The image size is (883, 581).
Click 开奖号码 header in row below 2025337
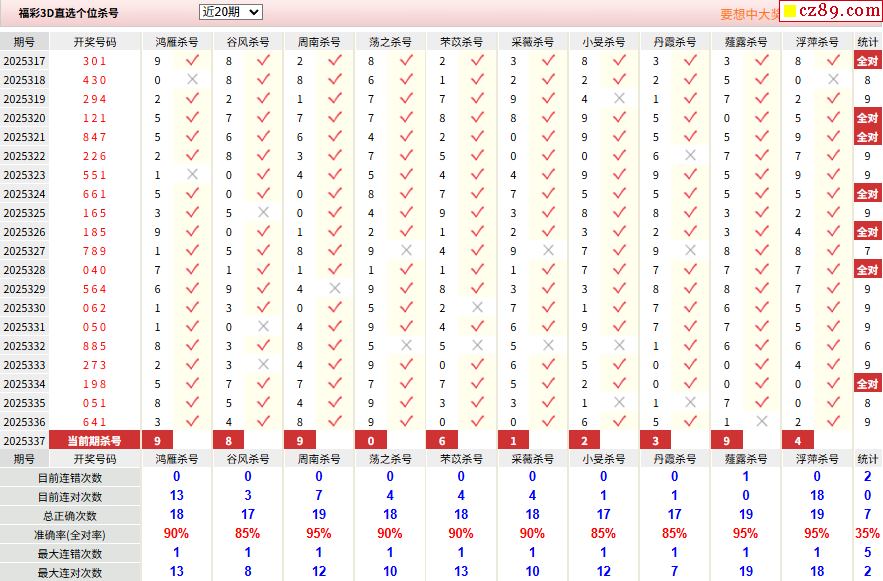click(x=95, y=459)
